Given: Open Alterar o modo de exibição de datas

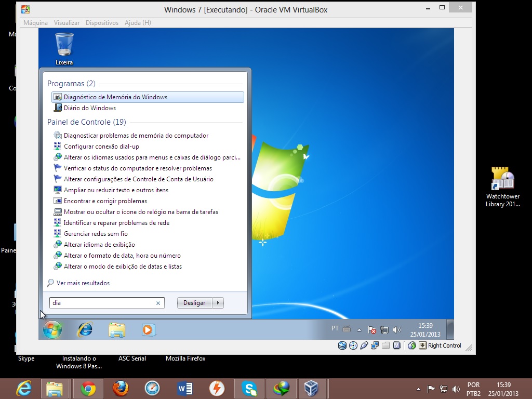Looking at the screenshot, I should point(117,267).
